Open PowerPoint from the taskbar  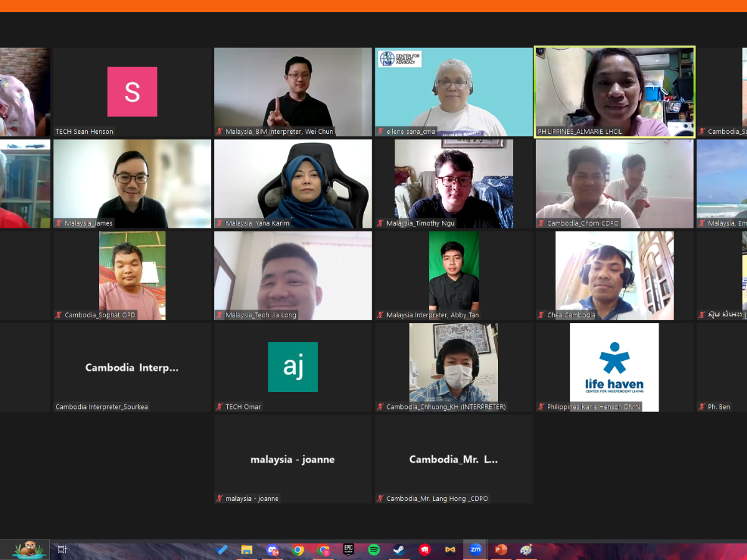pos(500,550)
